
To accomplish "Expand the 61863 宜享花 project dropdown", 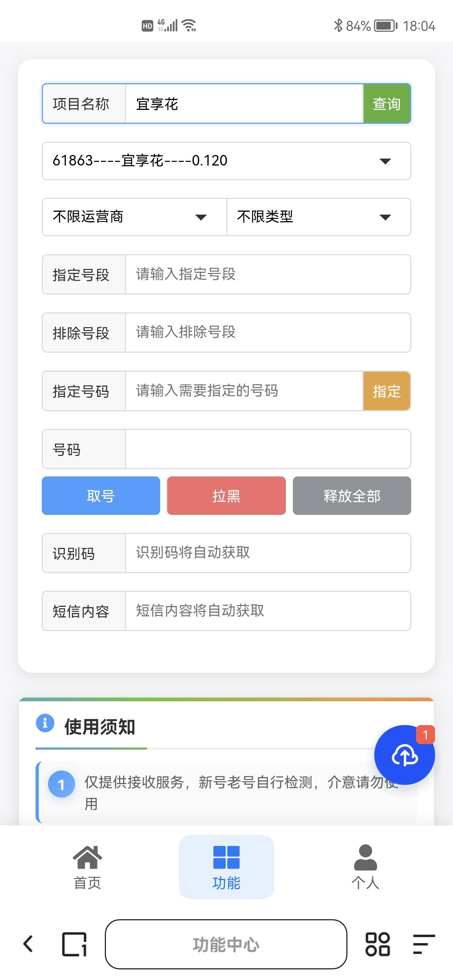I will tap(226, 161).
